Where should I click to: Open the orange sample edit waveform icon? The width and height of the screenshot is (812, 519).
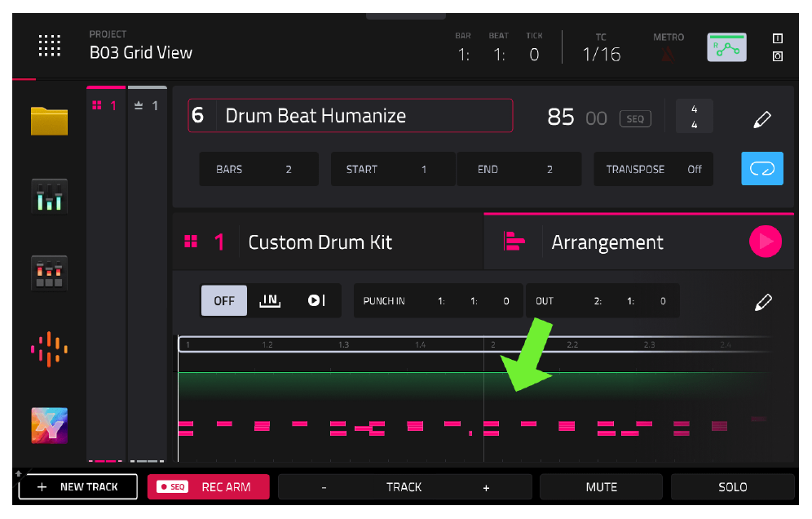[49, 349]
